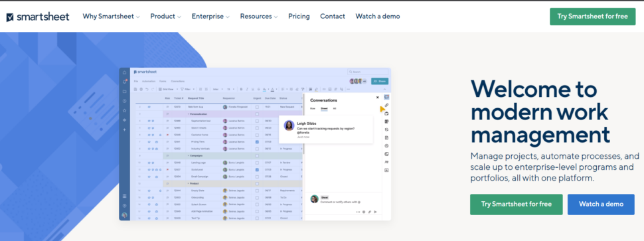
Task: Open WorkApps diamond icon in app sidebar
Action: click(x=124, y=120)
